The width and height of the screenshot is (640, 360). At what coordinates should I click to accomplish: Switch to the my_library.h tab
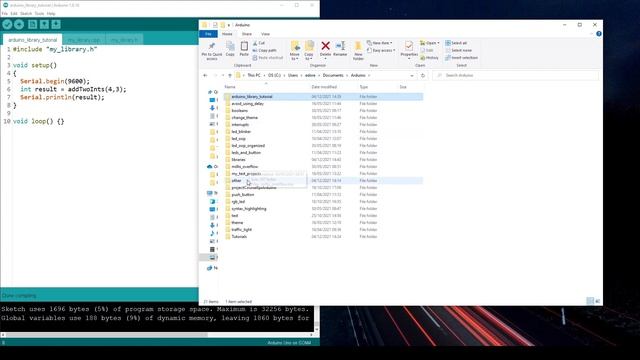point(124,40)
